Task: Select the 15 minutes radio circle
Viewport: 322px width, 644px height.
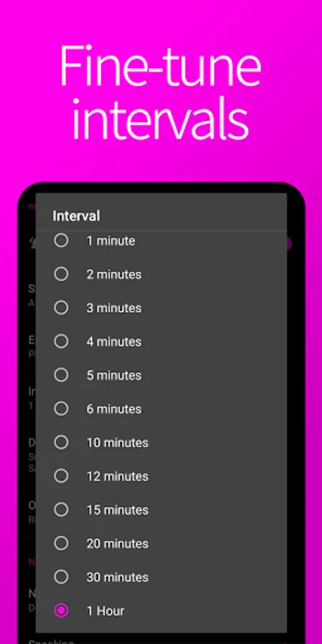Action: click(62, 509)
